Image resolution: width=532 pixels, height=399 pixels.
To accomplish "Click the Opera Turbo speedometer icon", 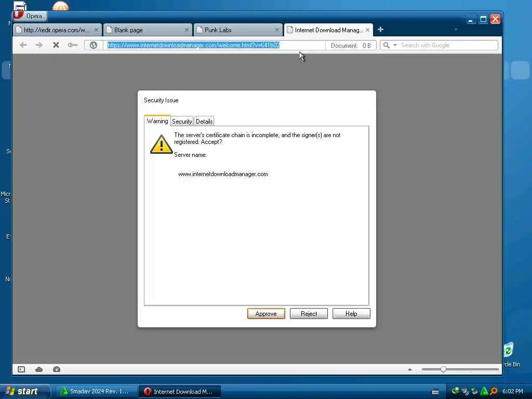I will point(57,369).
